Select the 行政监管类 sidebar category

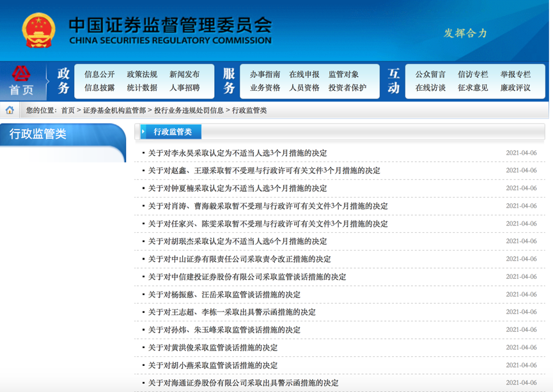38,134
